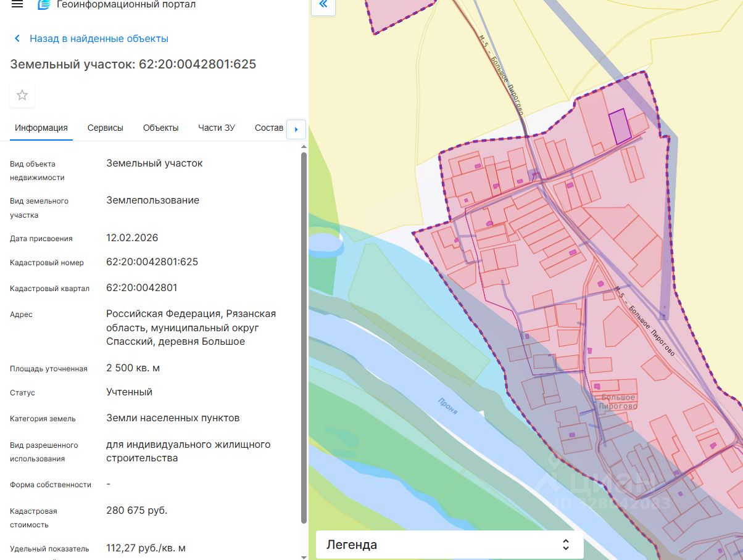This screenshot has width=743, height=560.
Task: Click the status value Учтенный
Action: coord(129,392)
